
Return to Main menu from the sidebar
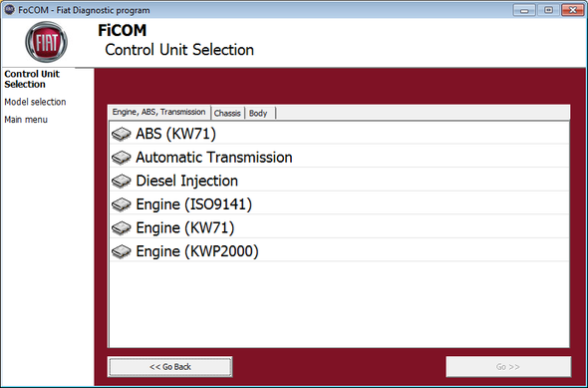click(x=26, y=120)
